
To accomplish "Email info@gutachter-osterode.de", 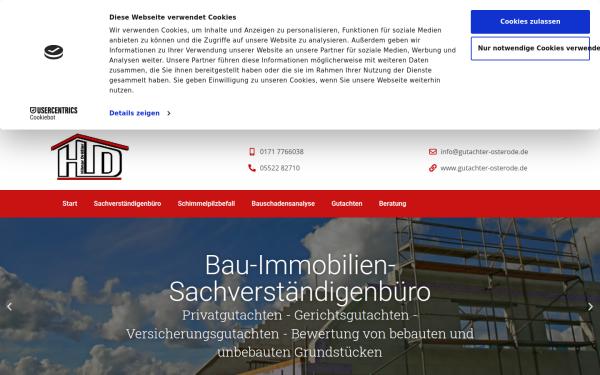I will pos(484,152).
